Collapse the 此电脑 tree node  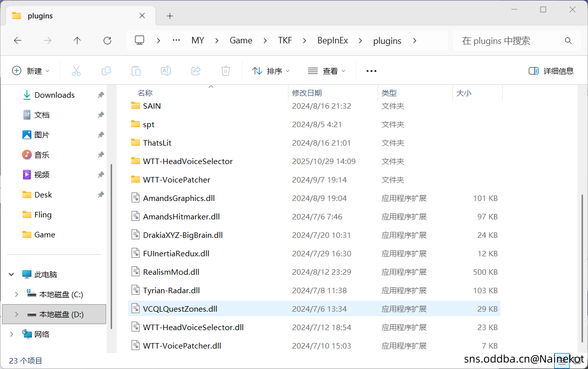(11, 274)
